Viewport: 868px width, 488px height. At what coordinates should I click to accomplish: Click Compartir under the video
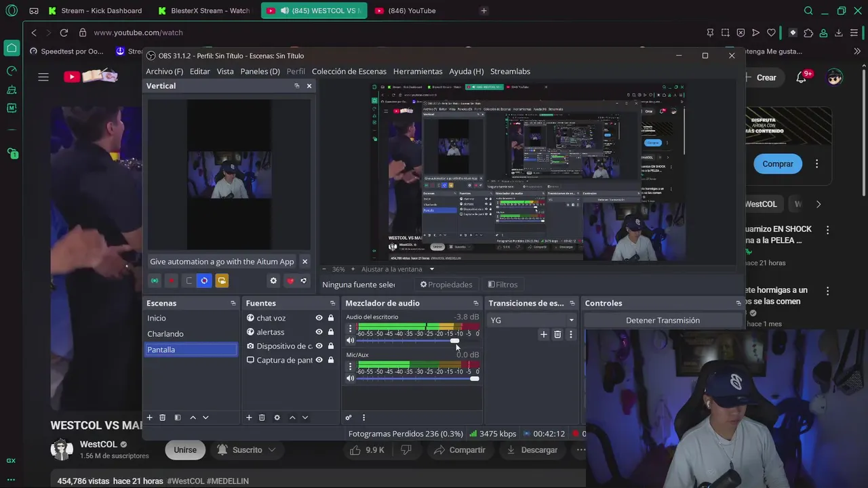pos(460,450)
